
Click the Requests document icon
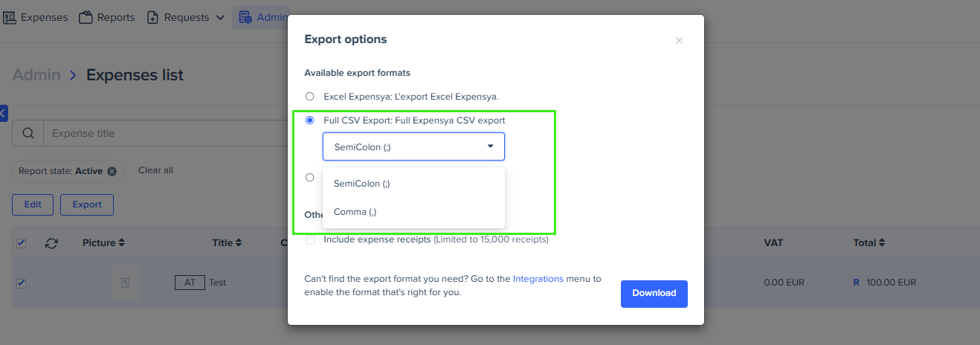152,17
